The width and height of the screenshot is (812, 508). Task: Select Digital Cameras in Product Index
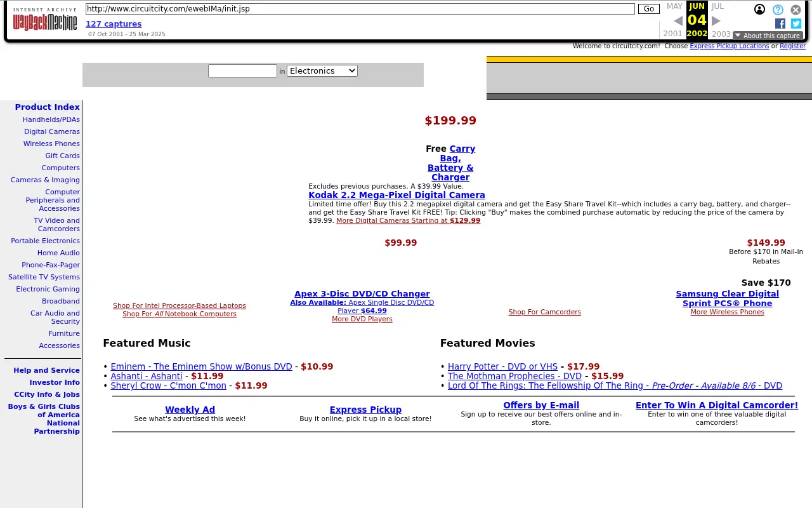(52, 131)
